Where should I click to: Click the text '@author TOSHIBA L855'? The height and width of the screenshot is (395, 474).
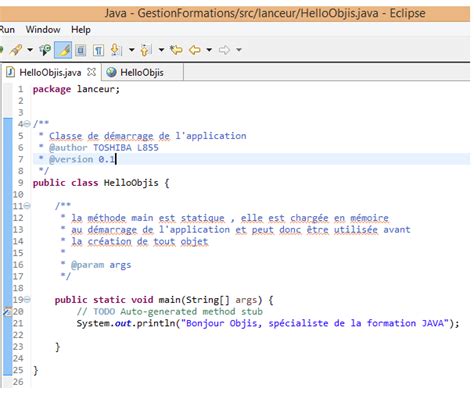(x=104, y=147)
